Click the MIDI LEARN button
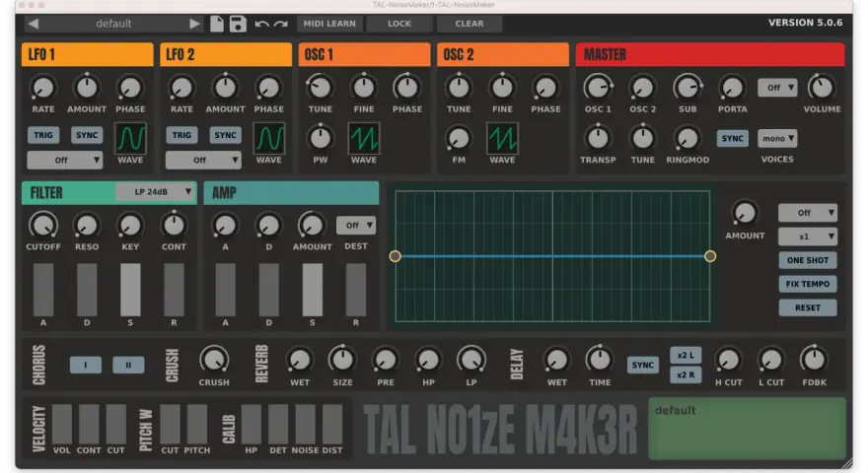Image resolution: width=868 pixels, height=473 pixels. pyautogui.click(x=329, y=24)
